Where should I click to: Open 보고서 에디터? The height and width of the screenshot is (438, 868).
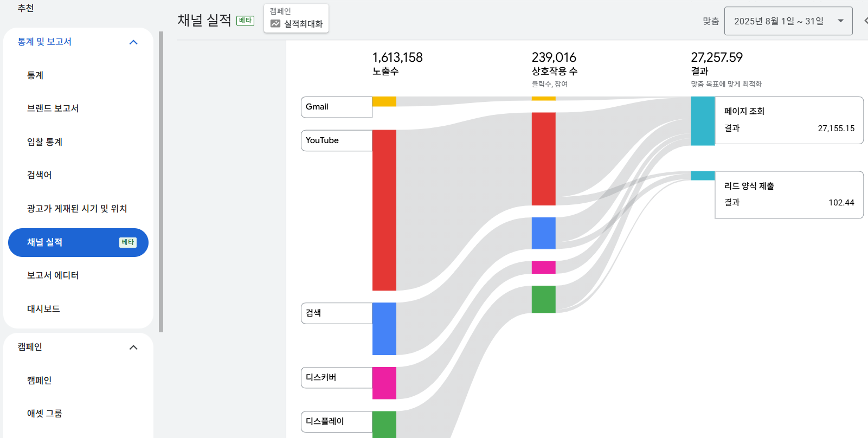tap(53, 275)
